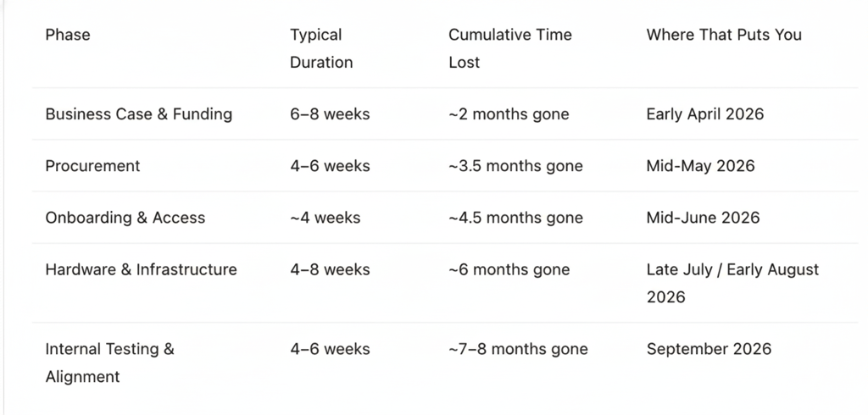868x415 pixels.
Task: Select the Mid-May 2026 cell
Action: [700, 166]
